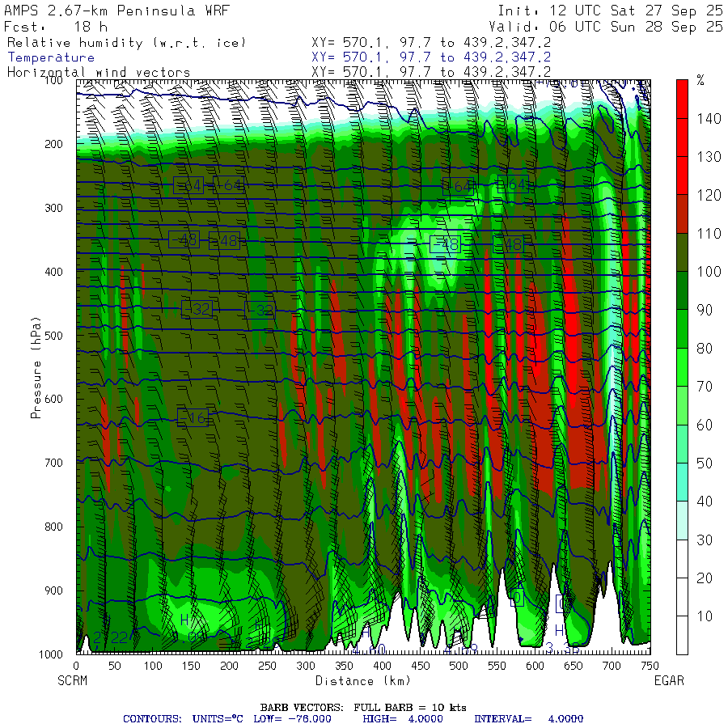Click the title 'AMPS 2.67-km Peninsula WRF'
This screenshot has width=728, height=728.
click(116, 11)
